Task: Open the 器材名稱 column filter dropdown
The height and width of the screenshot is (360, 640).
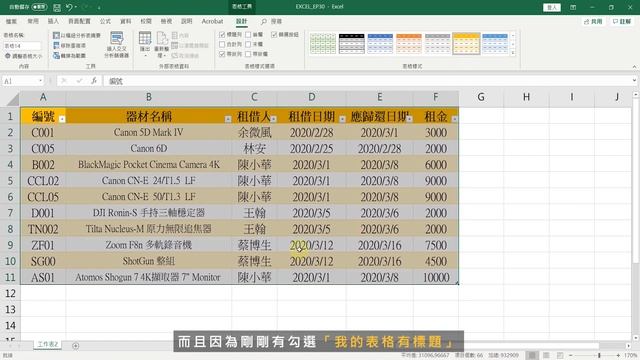Action: pos(228,119)
